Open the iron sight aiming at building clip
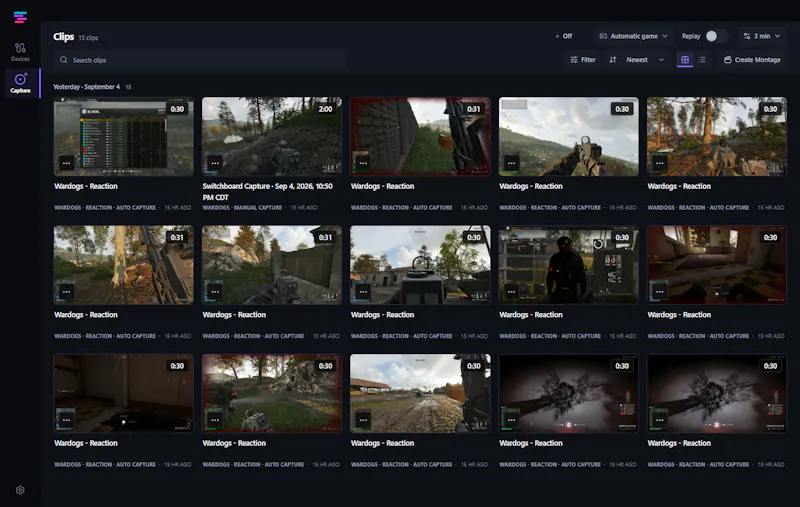 click(420, 265)
